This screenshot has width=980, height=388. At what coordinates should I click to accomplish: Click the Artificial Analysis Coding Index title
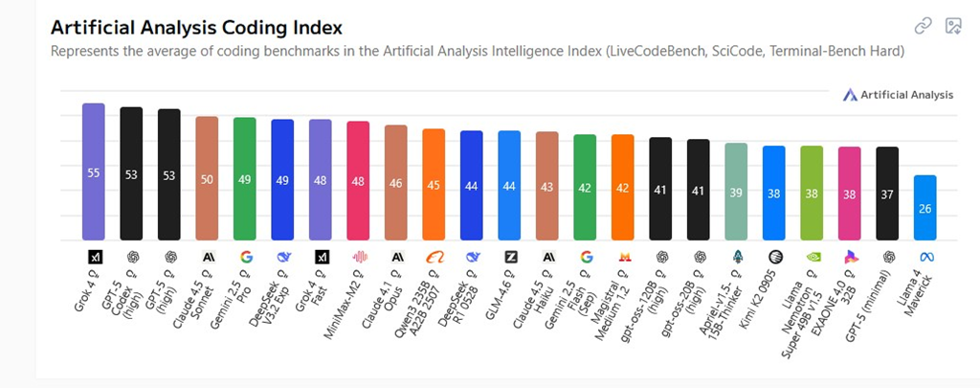[196, 28]
